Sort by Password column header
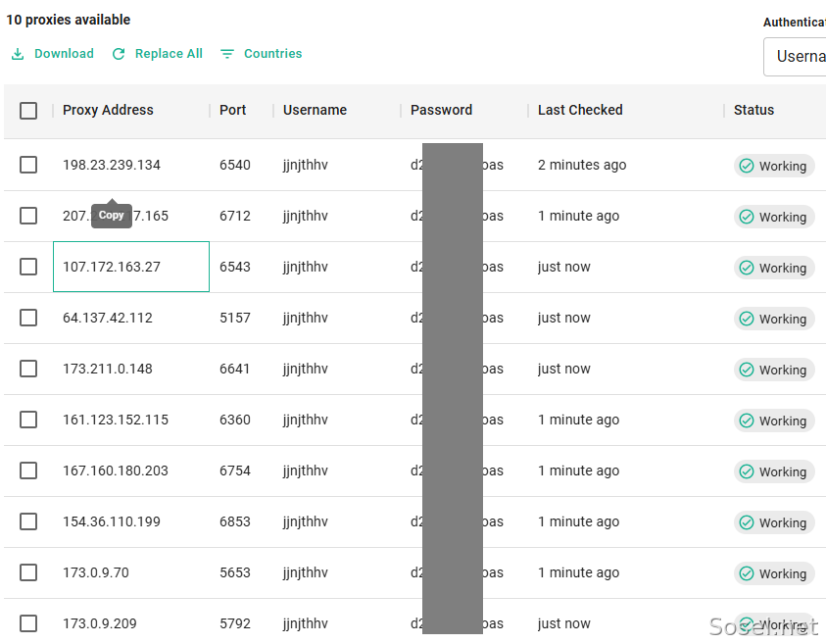 442,110
